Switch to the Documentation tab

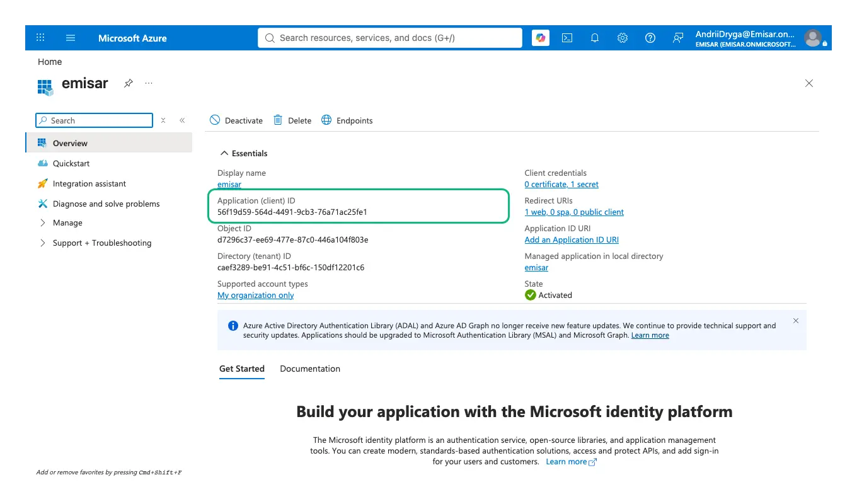point(310,369)
